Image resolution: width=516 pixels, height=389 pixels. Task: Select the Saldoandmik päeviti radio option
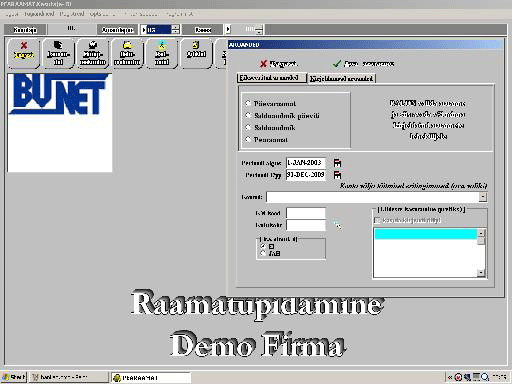[248, 115]
